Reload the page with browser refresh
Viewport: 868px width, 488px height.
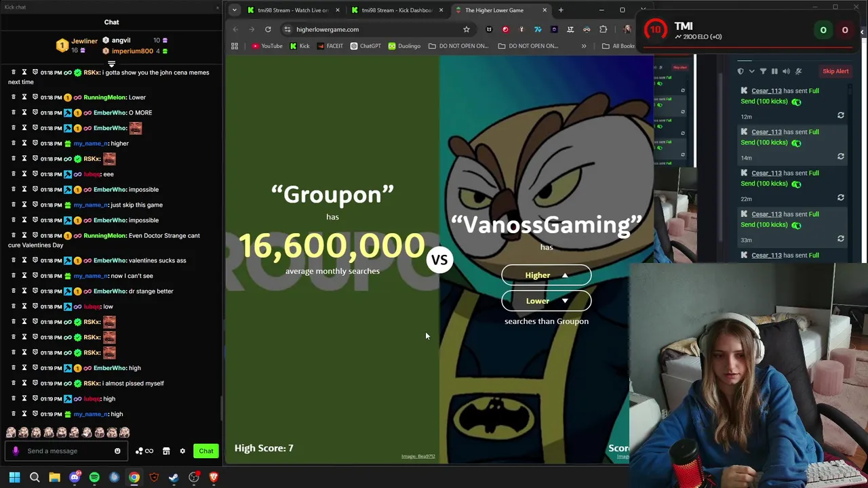(268, 29)
